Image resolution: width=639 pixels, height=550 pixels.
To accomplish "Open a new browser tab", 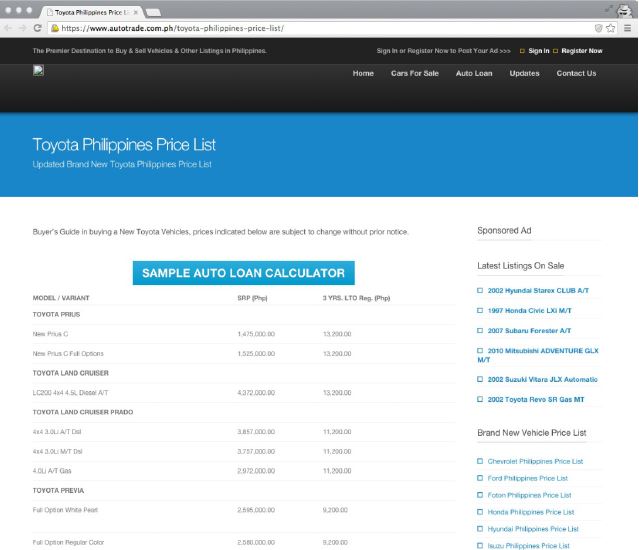I will tap(153, 13).
